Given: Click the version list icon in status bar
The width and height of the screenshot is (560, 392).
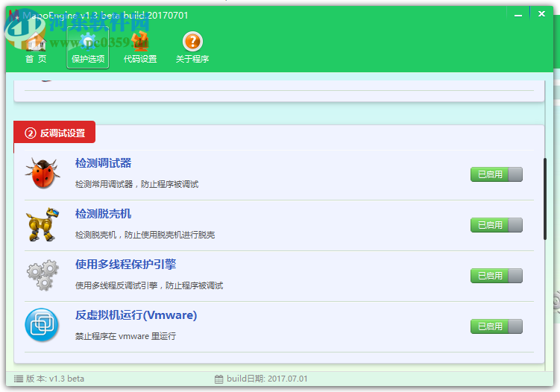Looking at the screenshot, I should [19, 379].
